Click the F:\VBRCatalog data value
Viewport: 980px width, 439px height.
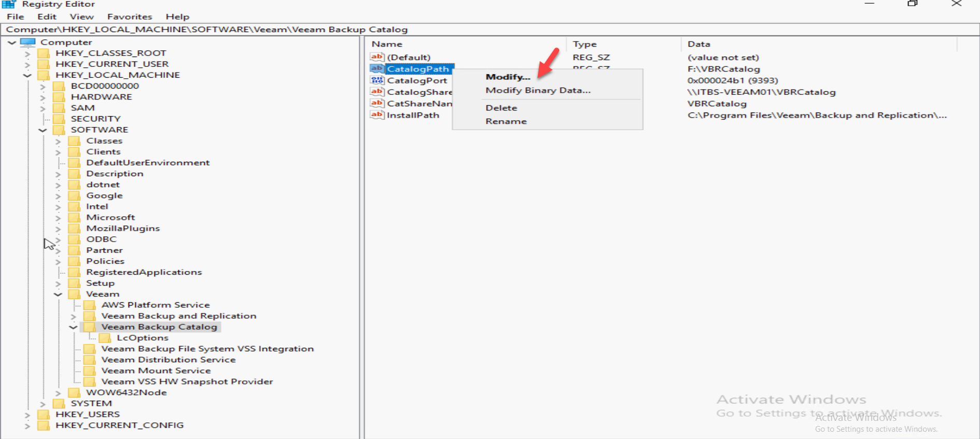coord(723,69)
